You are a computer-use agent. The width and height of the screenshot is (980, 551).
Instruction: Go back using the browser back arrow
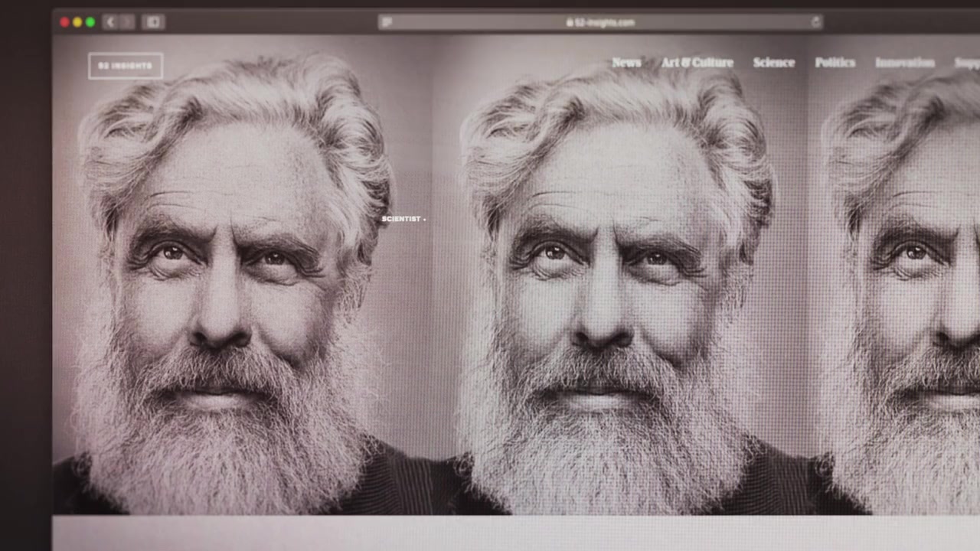click(110, 22)
